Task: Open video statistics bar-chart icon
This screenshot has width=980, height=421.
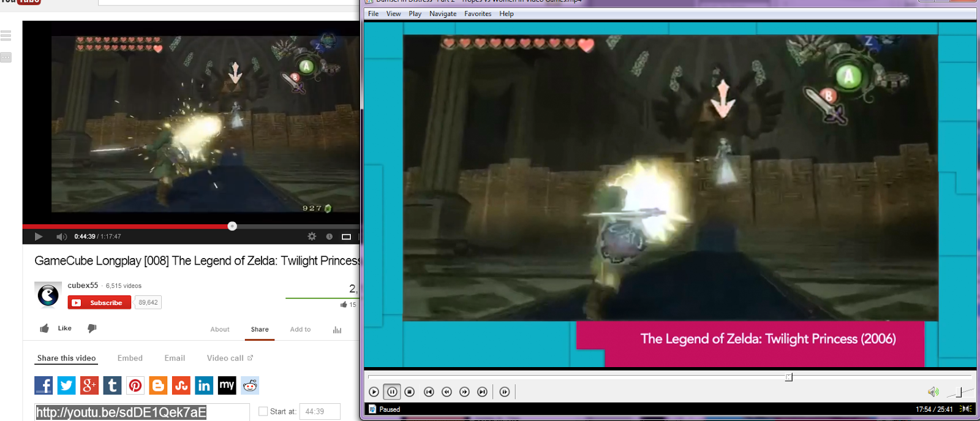Action: point(337,330)
